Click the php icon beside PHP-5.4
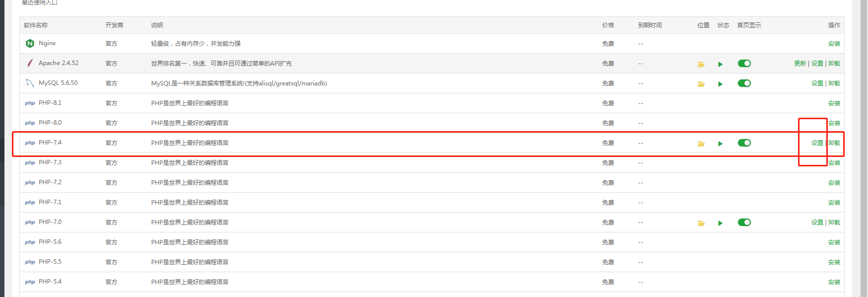The height and width of the screenshot is (297, 868). (30, 282)
